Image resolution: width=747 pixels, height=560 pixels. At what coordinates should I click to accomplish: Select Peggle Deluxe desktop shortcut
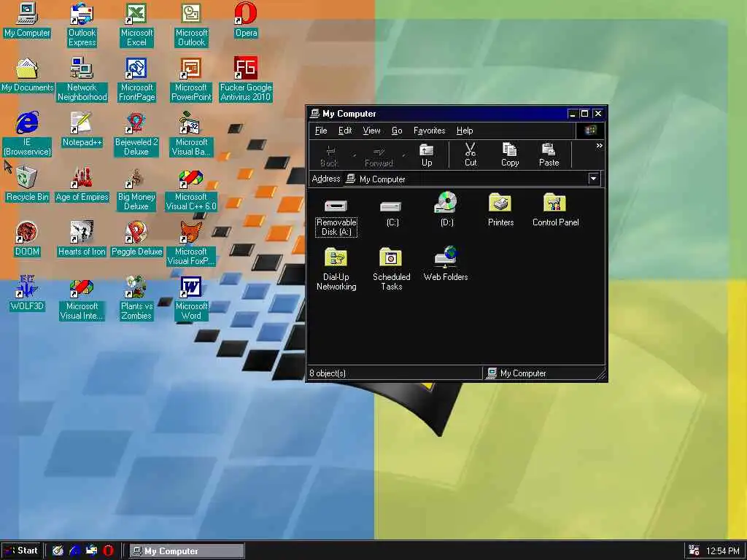click(136, 239)
